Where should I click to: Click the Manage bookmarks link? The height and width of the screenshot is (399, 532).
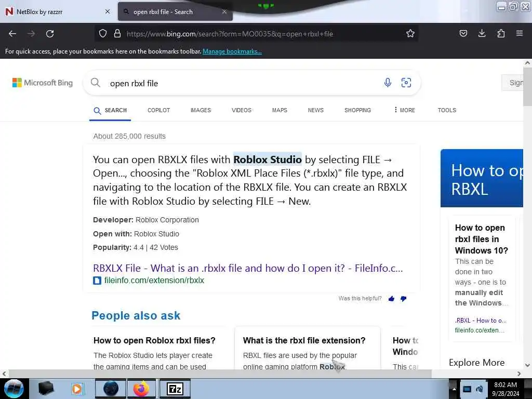[x=232, y=51]
